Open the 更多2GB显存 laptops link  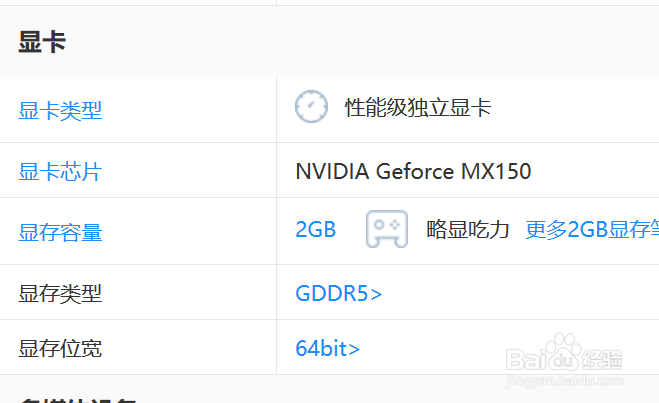591,230
